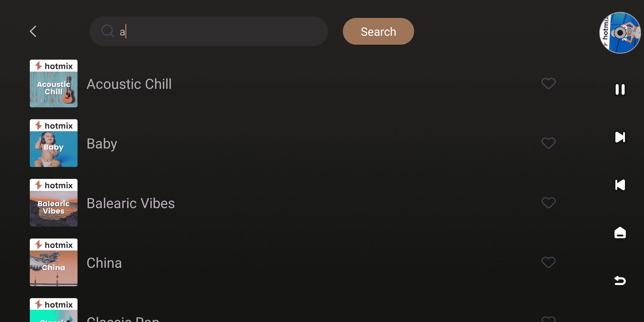Click the magnifier icon in search bar
The height and width of the screenshot is (322, 644).
108,31
